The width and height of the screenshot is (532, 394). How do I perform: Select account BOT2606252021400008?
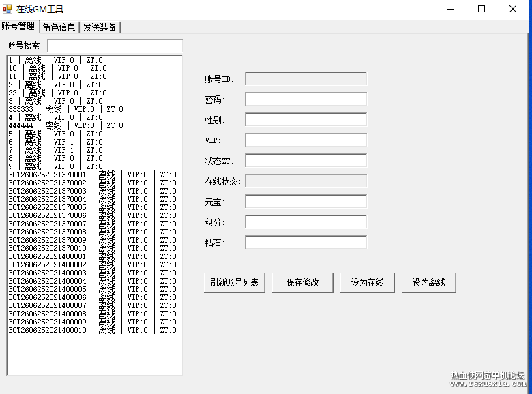click(94, 314)
